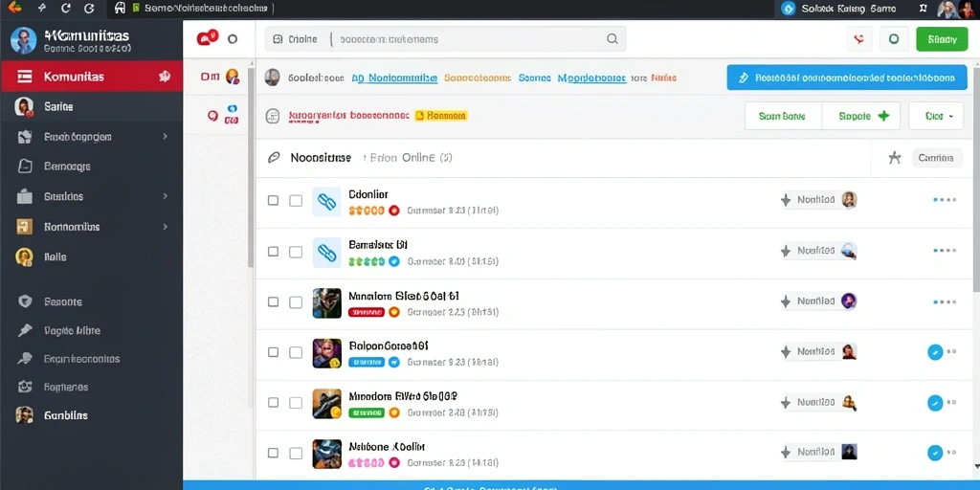Click the red icon button near Sbdiy
980x490 pixels.
click(x=858, y=38)
